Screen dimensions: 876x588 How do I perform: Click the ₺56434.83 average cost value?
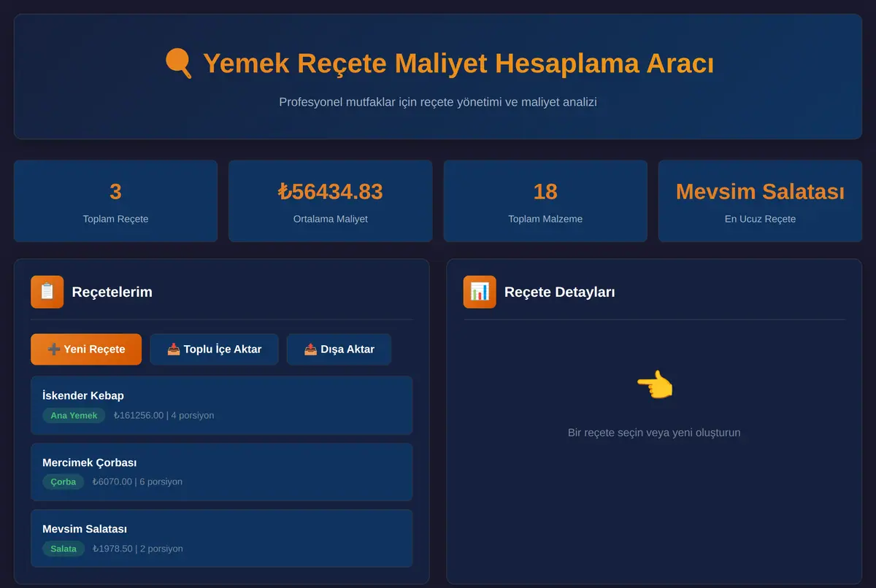tap(330, 192)
